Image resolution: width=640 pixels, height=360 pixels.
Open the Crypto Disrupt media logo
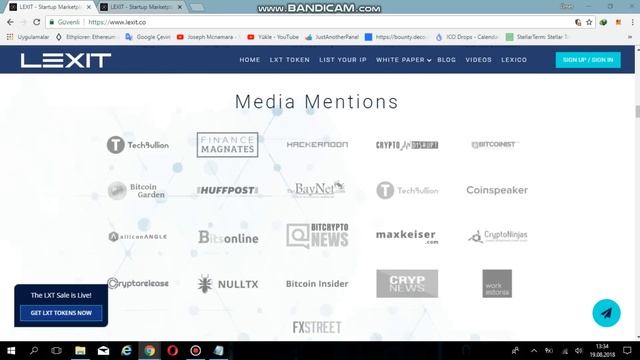(407, 145)
